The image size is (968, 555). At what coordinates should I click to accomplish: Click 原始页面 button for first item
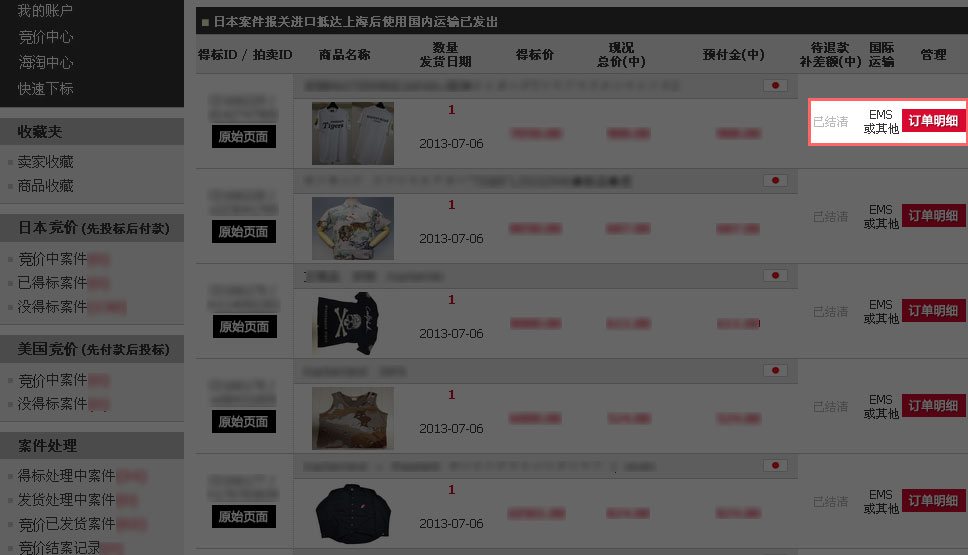(x=244, y=136)
